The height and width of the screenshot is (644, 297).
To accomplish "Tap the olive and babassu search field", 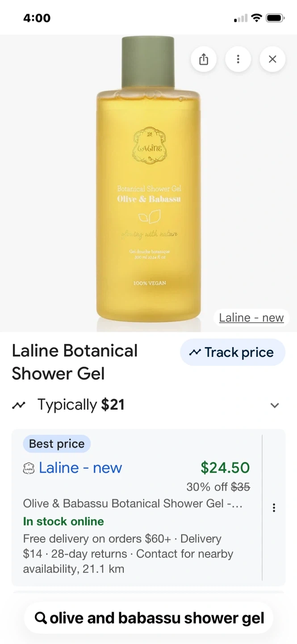I will (x=148, y=618).
